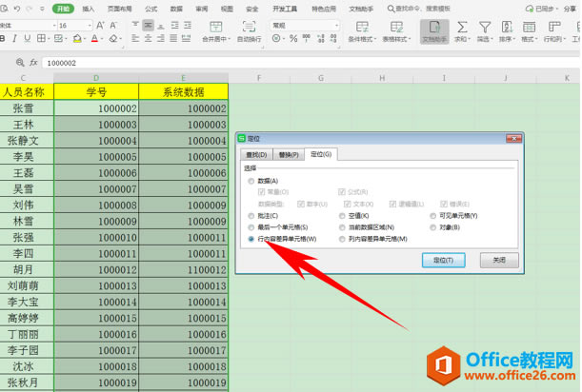The height and width of the screenshot is (392, 582).
Task: Open the font name 宋体 dropdown
Action: pyautogui.click(x=50, y=25)
